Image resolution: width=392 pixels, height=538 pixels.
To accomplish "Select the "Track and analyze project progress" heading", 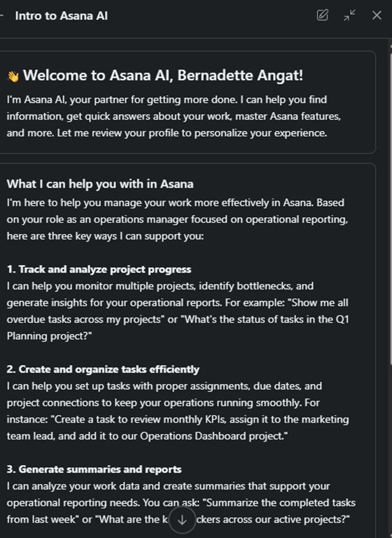I will tap(99, 269).
